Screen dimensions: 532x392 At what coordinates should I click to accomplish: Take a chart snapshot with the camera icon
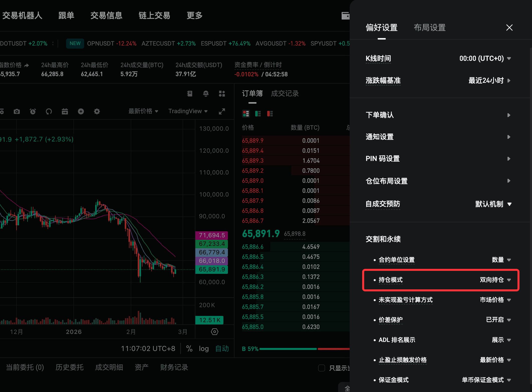(x=17, y=111)
